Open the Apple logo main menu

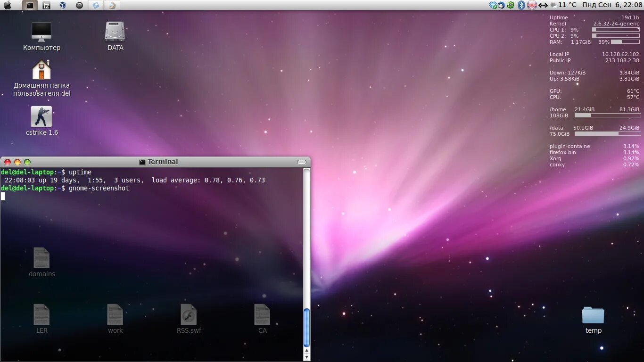8,5
